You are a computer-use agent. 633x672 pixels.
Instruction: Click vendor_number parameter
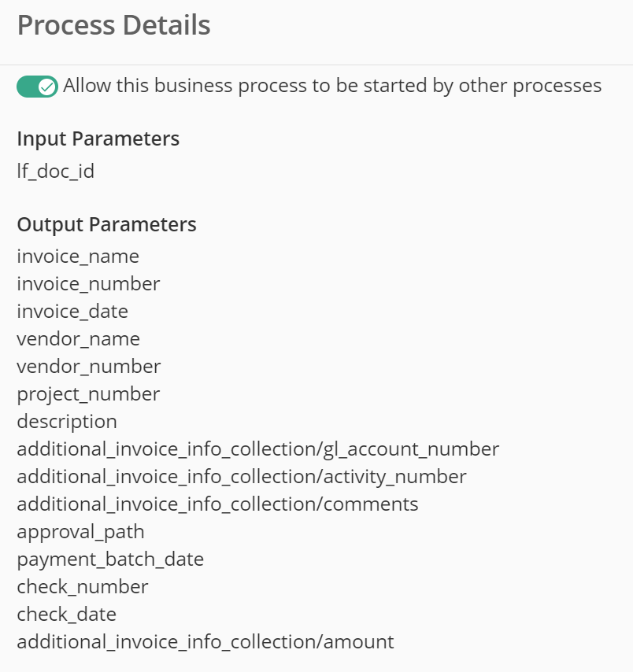[x=89, y=367]
